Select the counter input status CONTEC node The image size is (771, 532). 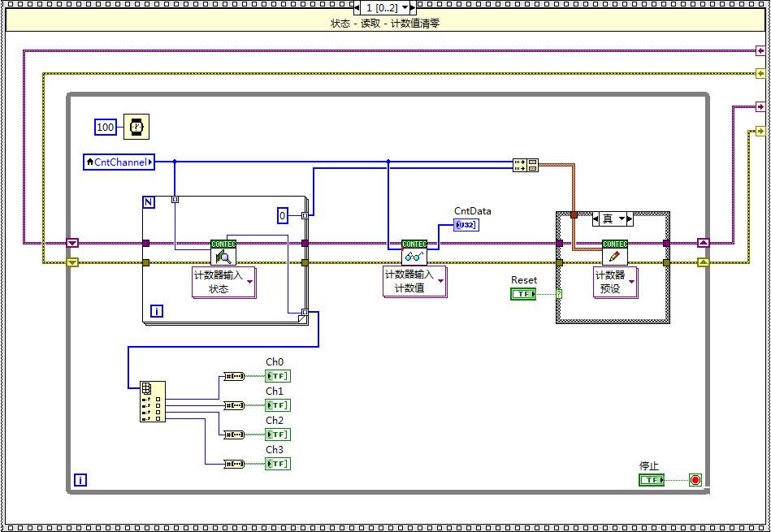tap(223, 253)
